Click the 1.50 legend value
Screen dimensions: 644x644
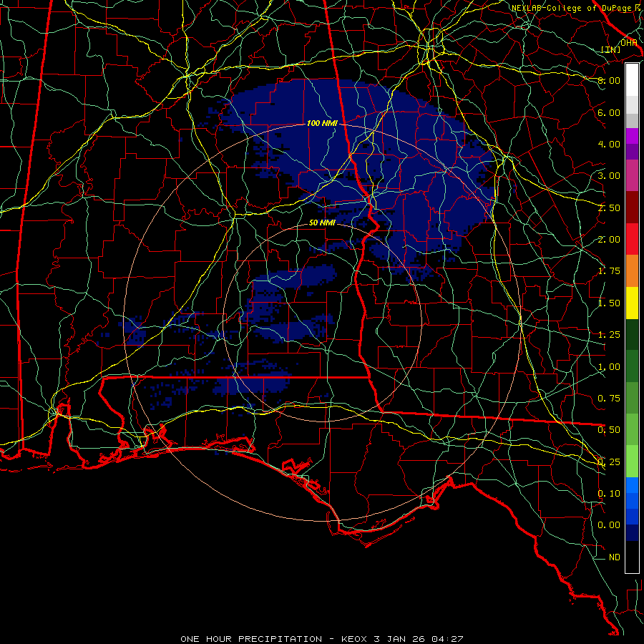(x=609, y=303)
